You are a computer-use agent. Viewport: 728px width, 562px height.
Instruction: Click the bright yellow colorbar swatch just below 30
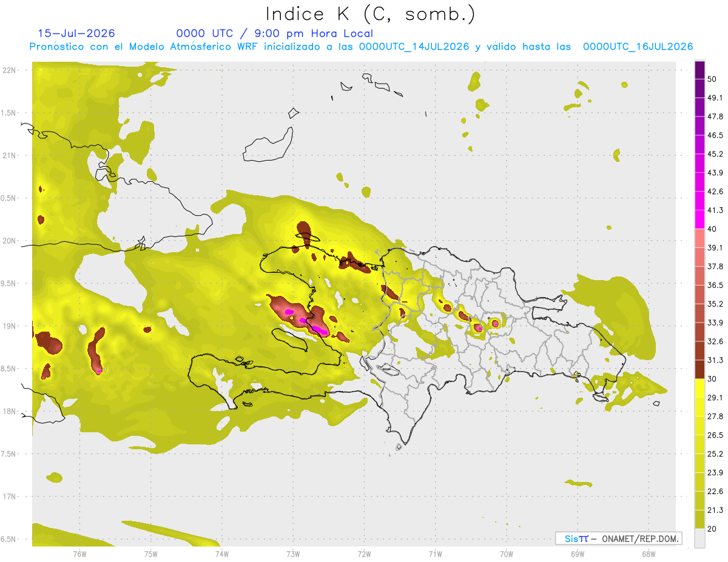click(x=699, y=388)
